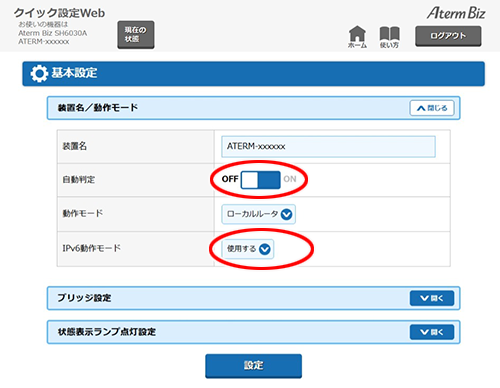The image size is (500, 388).
Task: Expand the 状態表示ランプ点灯設定 section
Action: tap(432, 332)
